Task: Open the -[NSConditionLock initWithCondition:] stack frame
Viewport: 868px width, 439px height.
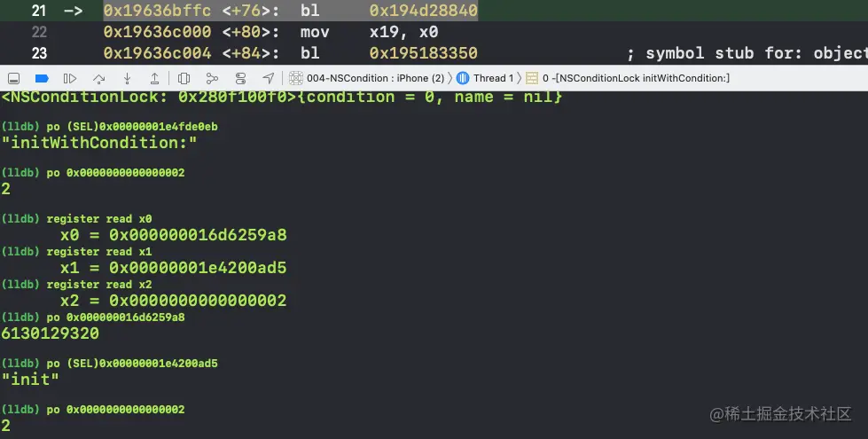Action: point(636,78)
